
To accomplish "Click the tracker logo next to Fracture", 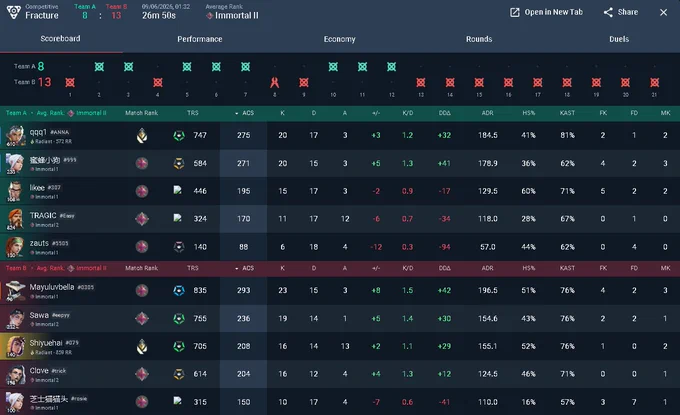I will click(x=13, y=12).
